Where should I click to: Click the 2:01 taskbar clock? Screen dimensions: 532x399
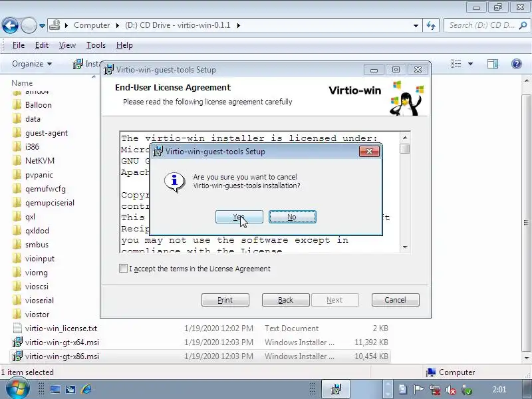(x=499, y=390)
